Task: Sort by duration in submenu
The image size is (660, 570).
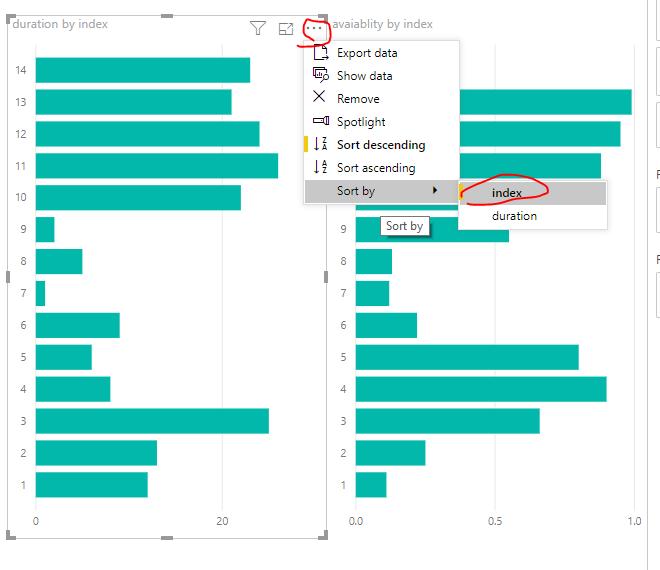Action: [x=533, y=216]
